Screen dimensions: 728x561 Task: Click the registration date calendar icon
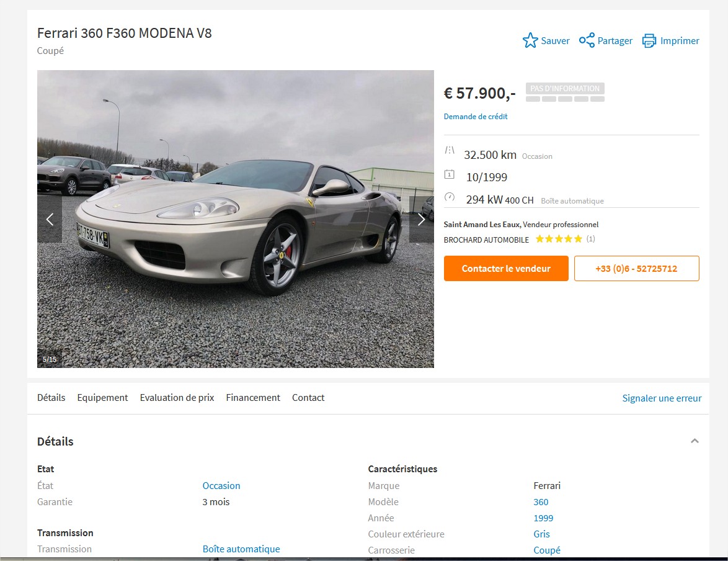450,174
